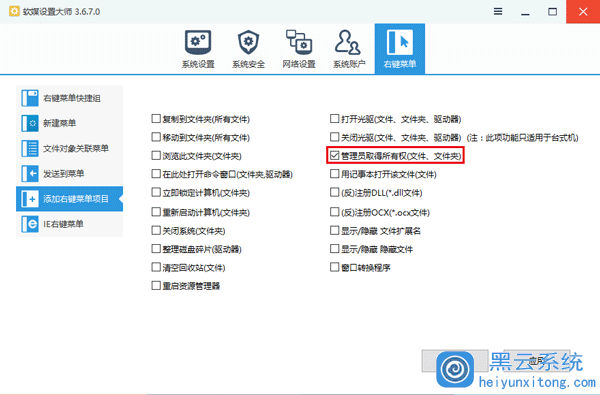Click the app logo icon in title bar
The image size is (600, 395).
[x=14, y=11]
